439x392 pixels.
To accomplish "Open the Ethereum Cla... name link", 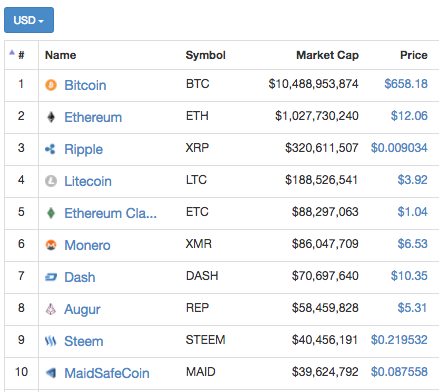I will click(110, 213).
